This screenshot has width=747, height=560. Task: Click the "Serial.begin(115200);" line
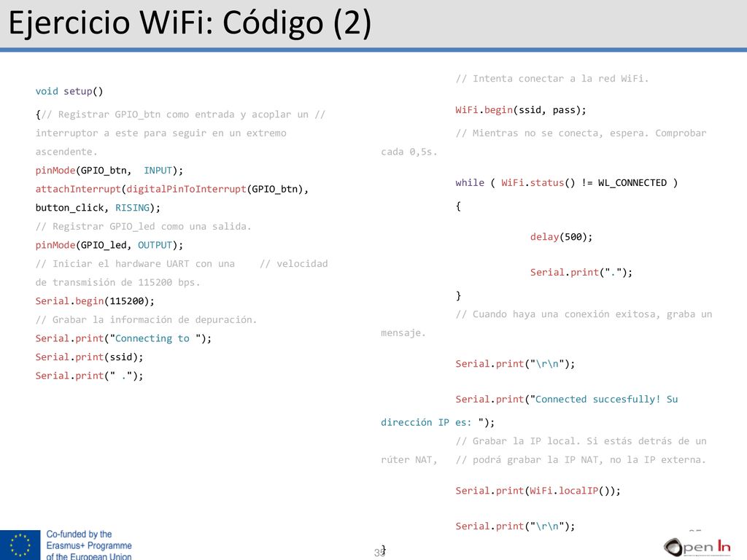[x=95, y=301]
